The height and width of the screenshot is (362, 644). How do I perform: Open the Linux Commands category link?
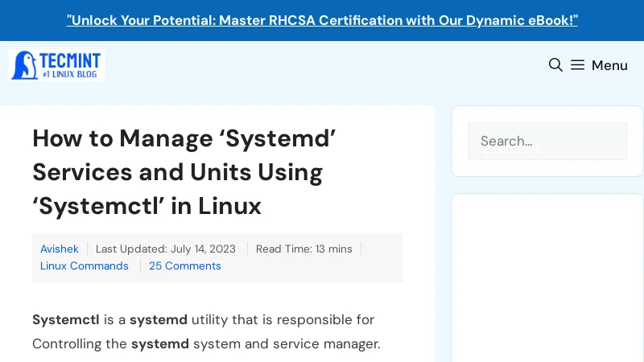click(x=85, y=265)
